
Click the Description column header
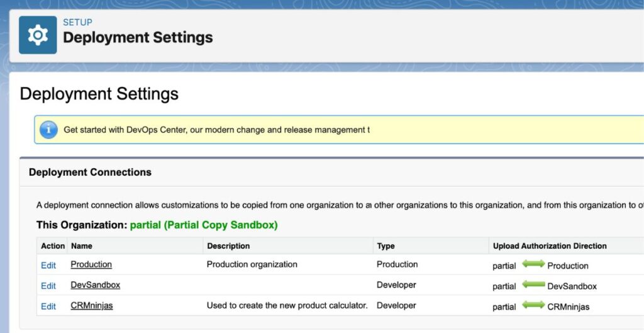228,246
